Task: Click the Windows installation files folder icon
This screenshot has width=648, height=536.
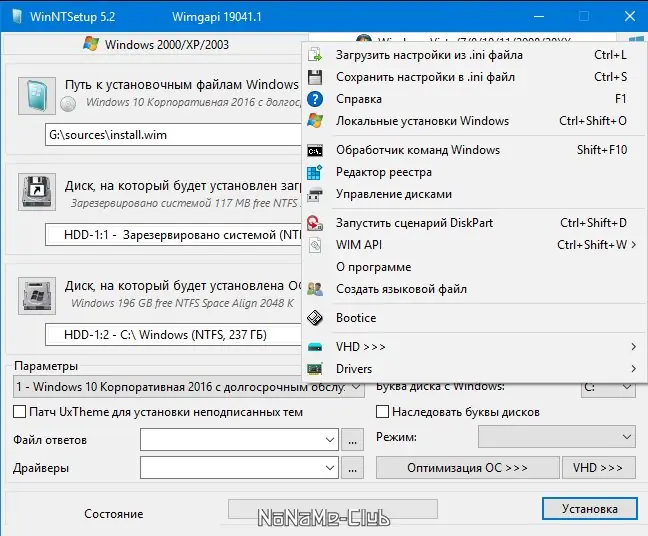Action: coord(37,96)
